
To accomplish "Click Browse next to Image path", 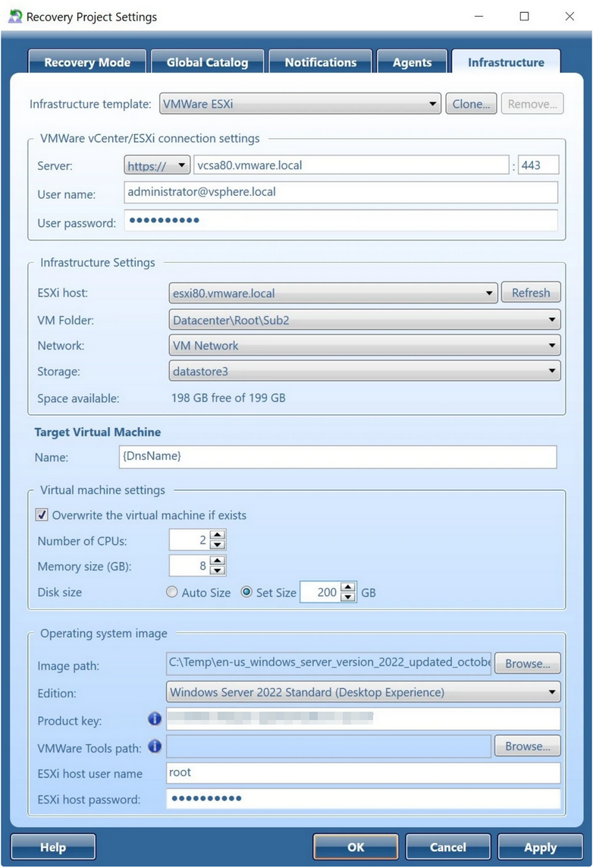I will [x=528, y=663].
